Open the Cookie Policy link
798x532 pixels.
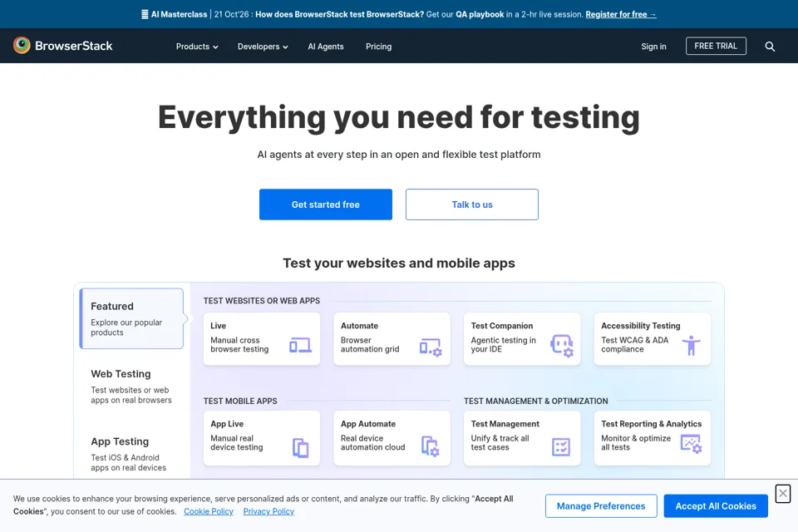tap(209, 511)
